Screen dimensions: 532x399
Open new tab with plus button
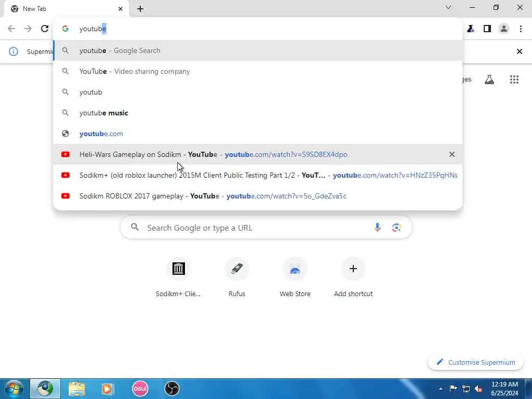coord(140,9)
